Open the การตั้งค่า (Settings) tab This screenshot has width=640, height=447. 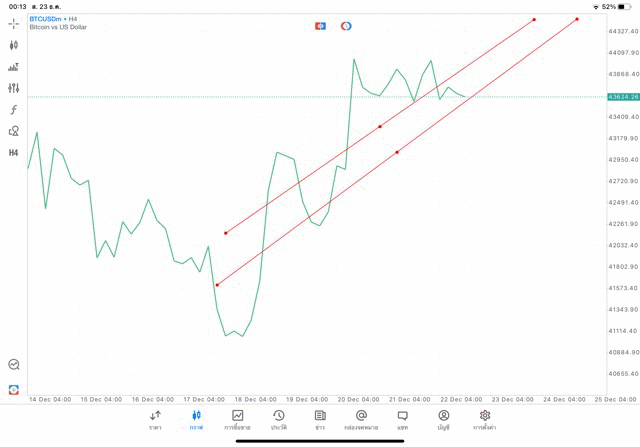[485, 420]
